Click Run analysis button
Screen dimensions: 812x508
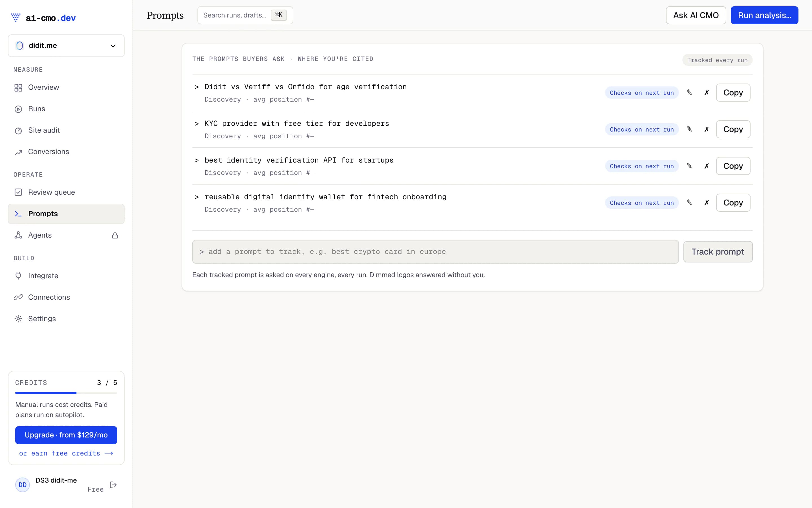pos(764,15)
